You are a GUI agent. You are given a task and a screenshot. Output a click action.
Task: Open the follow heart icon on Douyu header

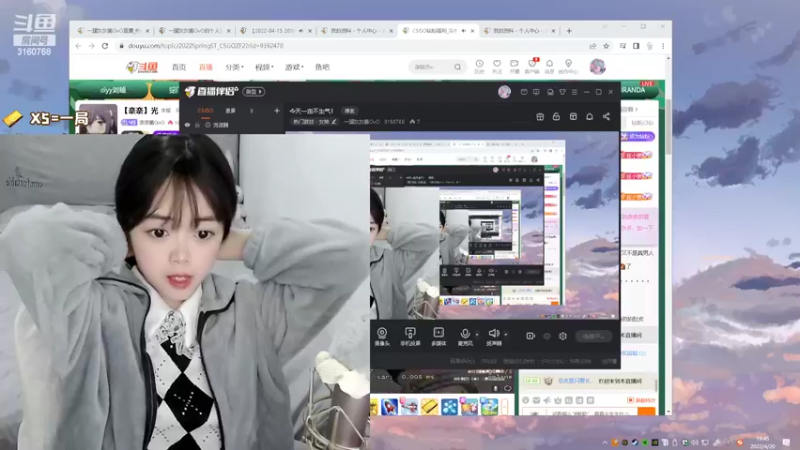point(497,66)
